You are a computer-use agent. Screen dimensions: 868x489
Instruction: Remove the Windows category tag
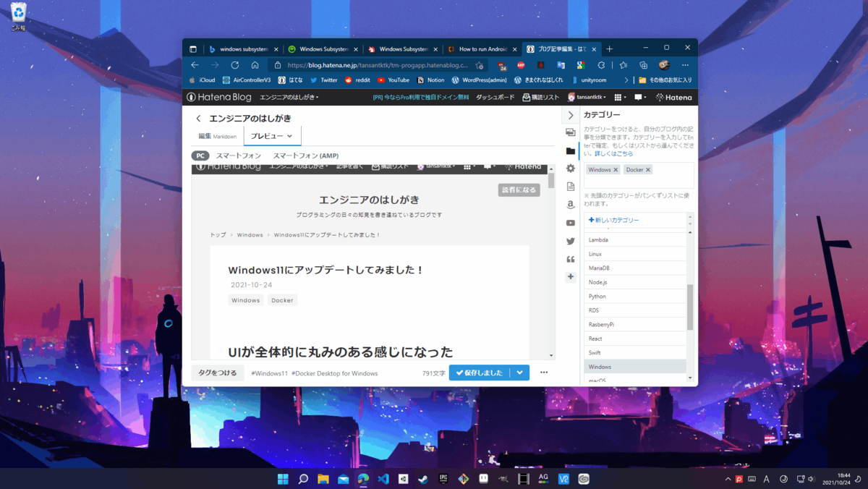click(616, 170)
